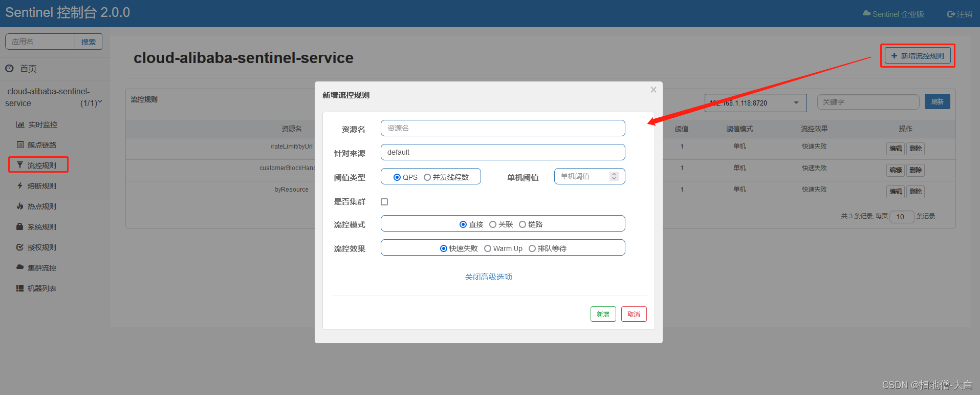Select the 并发线程数 threshold type radio
Viewport: 980px width, 395px height.
click(x=427, y=177)
